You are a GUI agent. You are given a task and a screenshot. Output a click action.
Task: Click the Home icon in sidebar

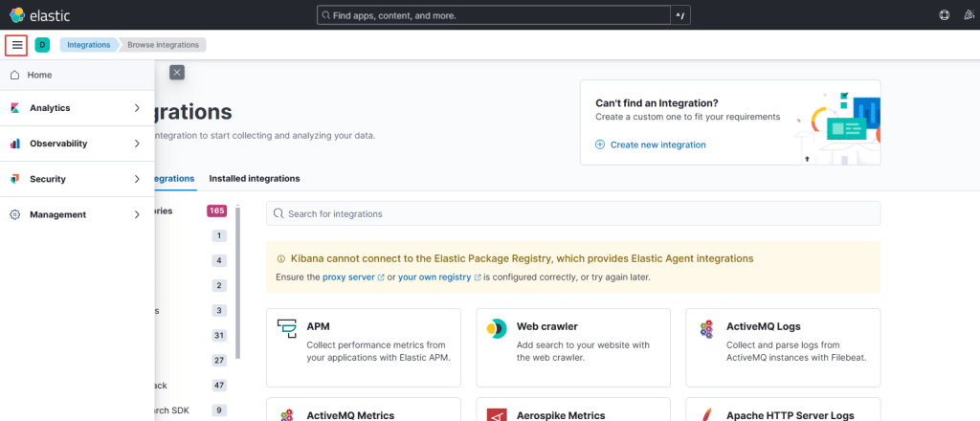(x=14, y=75)
